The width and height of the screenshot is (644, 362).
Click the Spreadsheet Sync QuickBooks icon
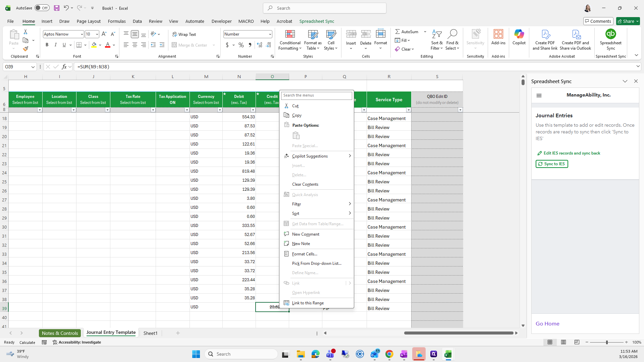610,34
